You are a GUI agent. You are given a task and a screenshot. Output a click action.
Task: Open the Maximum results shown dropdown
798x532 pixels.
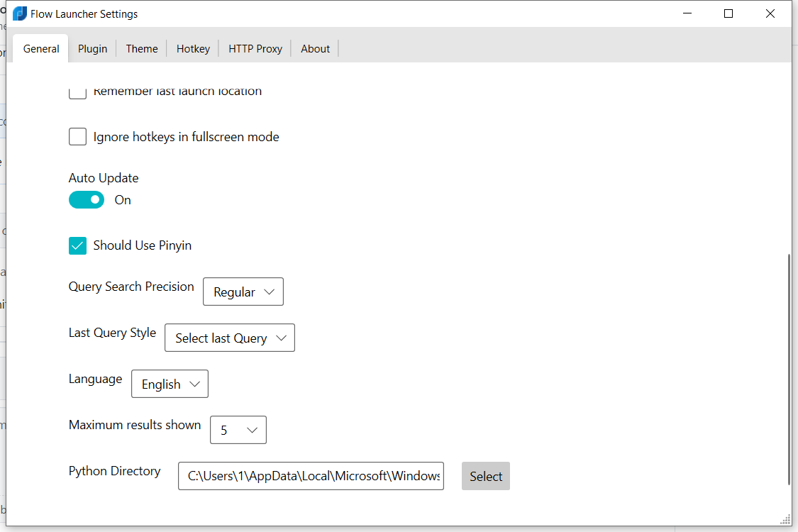238,430
